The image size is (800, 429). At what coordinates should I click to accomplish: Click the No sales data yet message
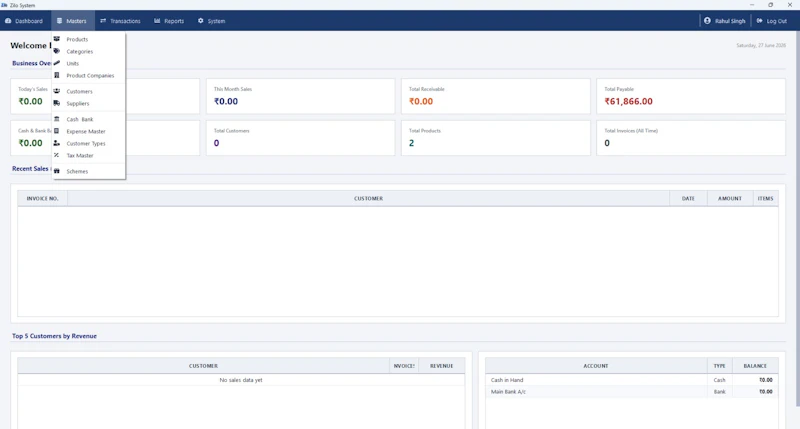click(x=241, y=380)
